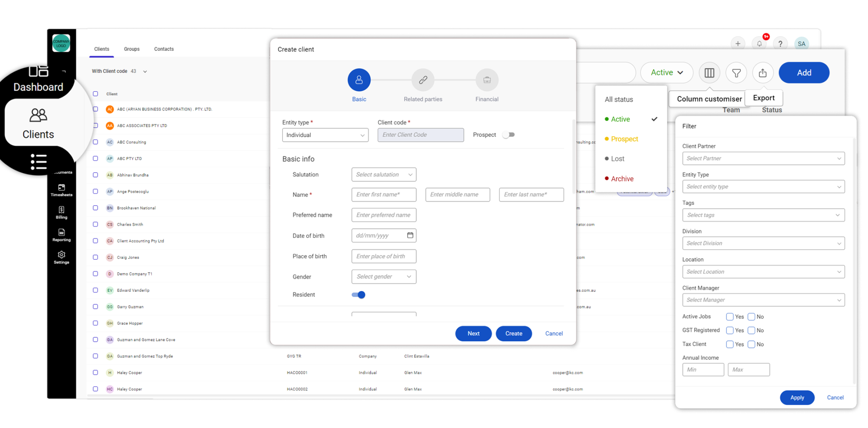Open the Timesheets section in the sidebar
This screenshot has width=868, height=428.
[x=61, y=191]
